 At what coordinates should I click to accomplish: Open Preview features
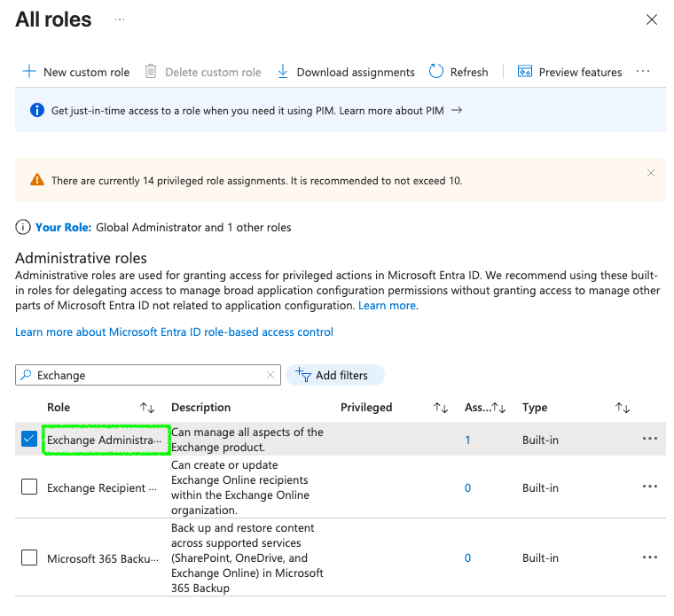point(569,72)
